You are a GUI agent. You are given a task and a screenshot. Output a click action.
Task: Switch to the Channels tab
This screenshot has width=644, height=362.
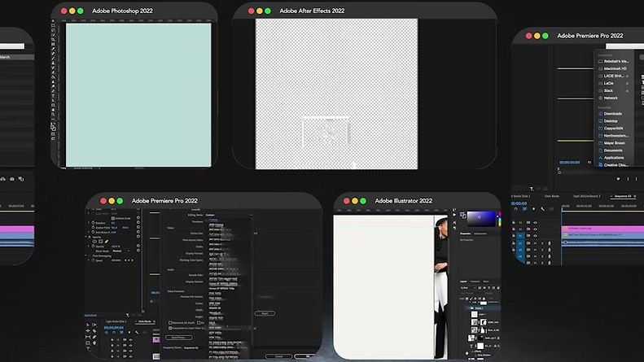(475, 281)
